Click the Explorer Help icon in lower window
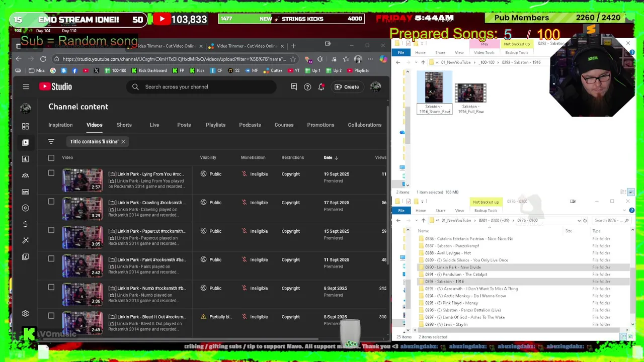 point(632,210)
